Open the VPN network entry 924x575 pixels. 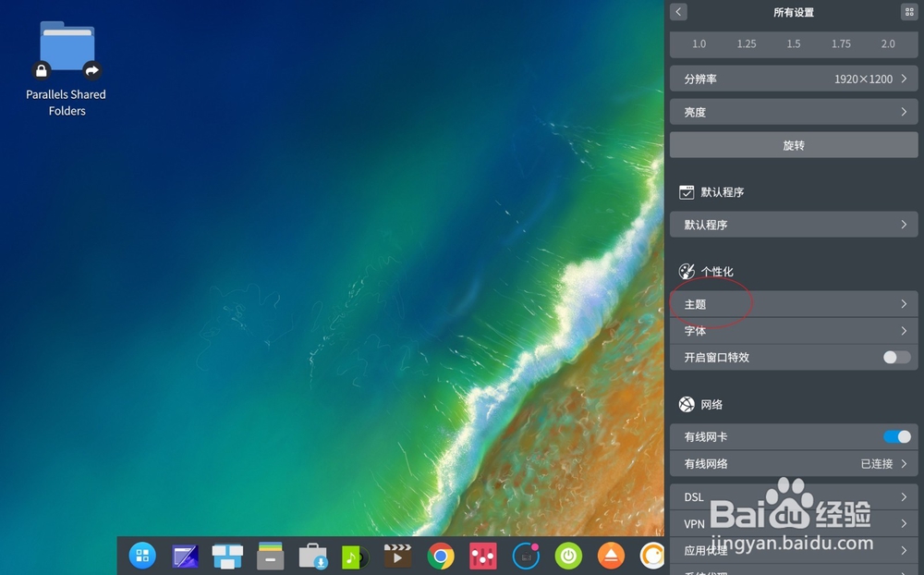[793, 523]
